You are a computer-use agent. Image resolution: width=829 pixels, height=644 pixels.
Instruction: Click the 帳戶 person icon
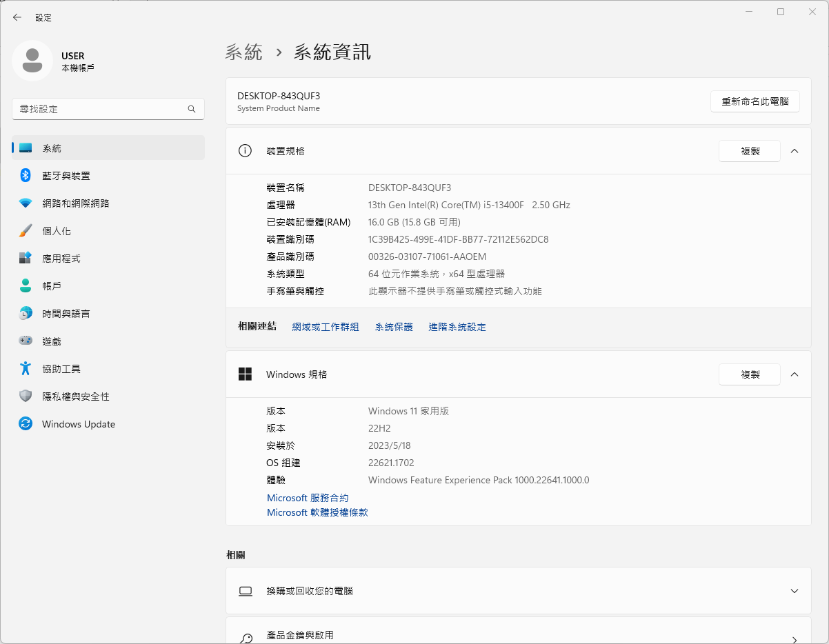[x=26, y=286]
